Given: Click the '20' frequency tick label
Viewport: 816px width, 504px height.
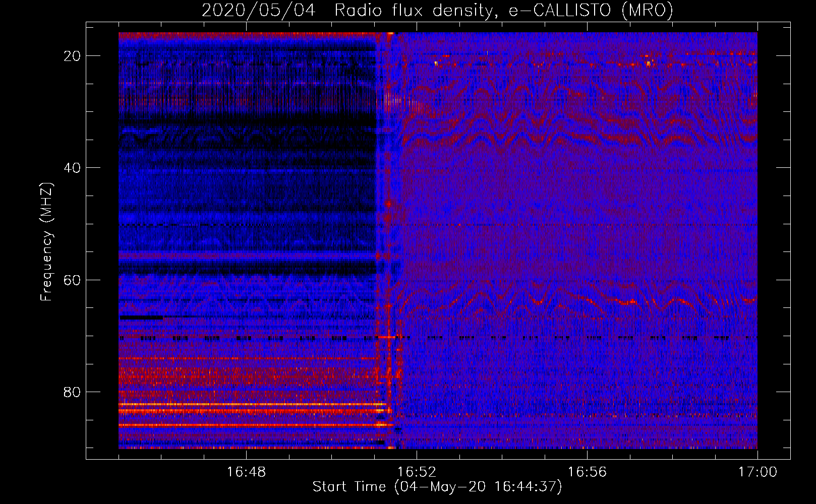Looking at the screenshot, I should coord(72,56).
